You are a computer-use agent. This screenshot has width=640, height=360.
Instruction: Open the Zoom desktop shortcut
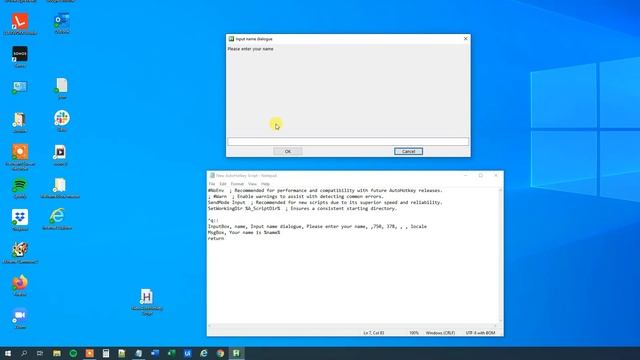point(20,318)
